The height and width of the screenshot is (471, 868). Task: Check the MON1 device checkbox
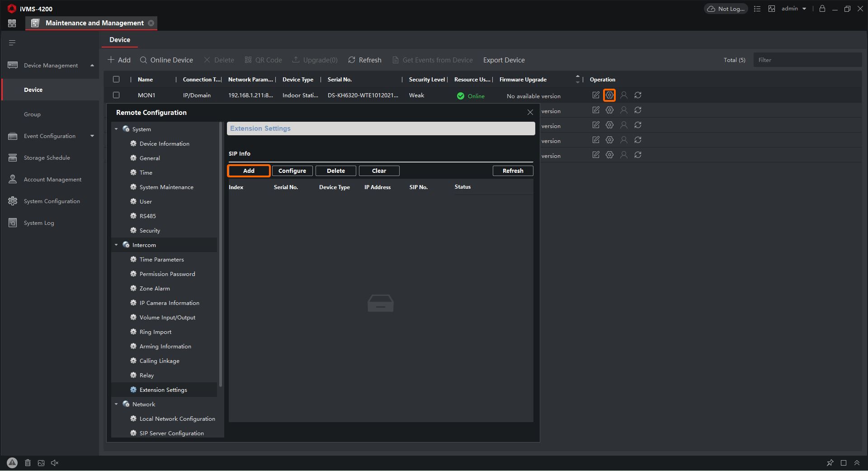[x=116, y=95]
